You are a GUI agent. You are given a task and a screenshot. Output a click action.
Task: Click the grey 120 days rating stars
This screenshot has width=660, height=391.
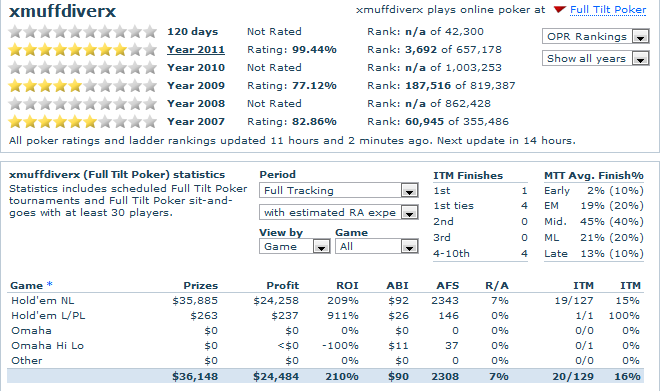82,32
